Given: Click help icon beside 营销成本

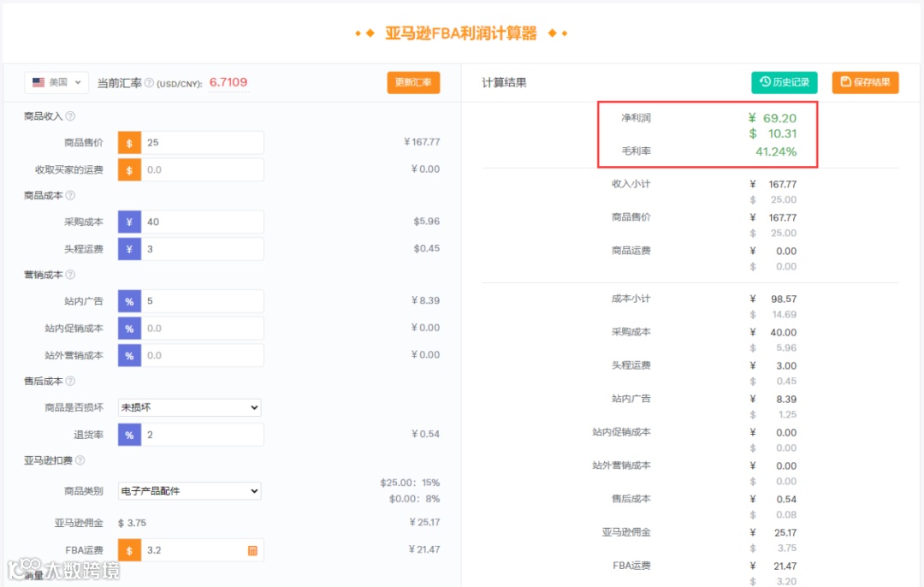Looking at the screenshot, I should [x=70, y=275].
